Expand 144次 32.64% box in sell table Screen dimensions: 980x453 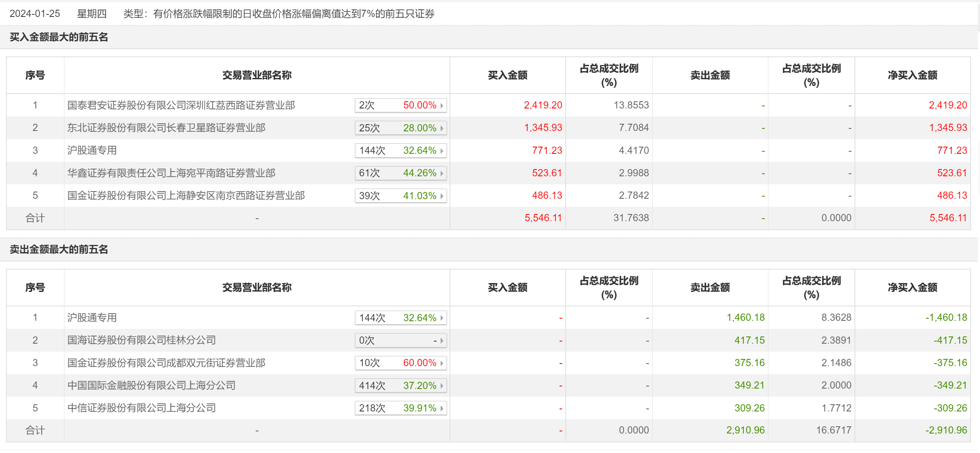401,318
